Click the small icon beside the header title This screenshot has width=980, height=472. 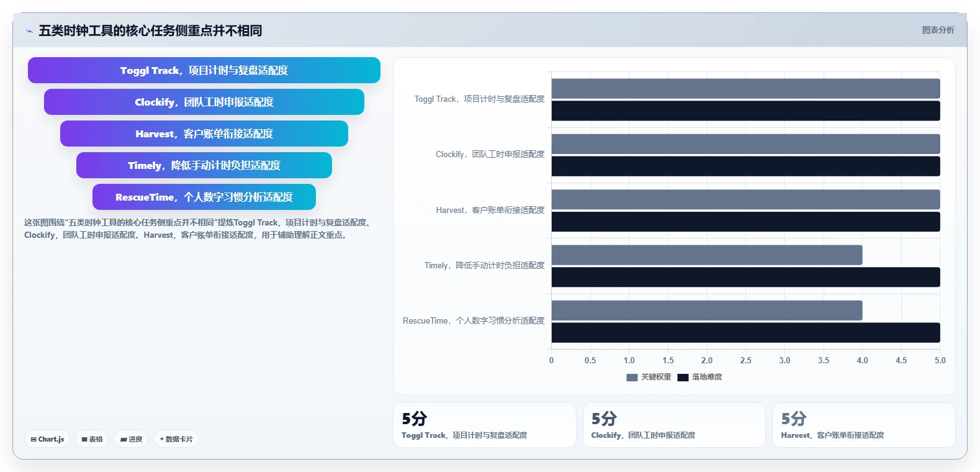pyautogui.click(x=29, y=31)
